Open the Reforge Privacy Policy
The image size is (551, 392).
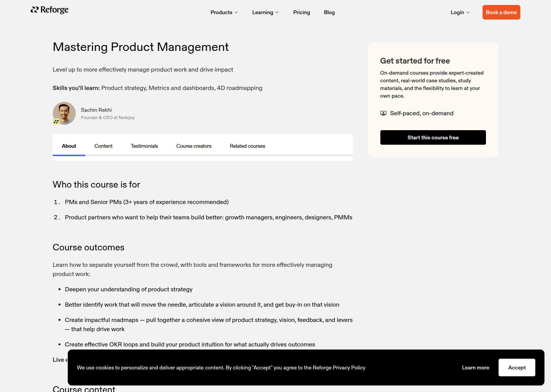pyautogui.click(x=339, y=367)
